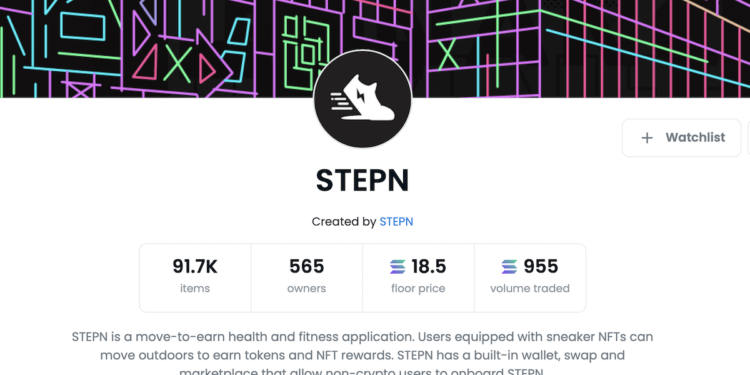Click the "floor price" label
Viewport: 750px width, 375px height.
(418, 288)
